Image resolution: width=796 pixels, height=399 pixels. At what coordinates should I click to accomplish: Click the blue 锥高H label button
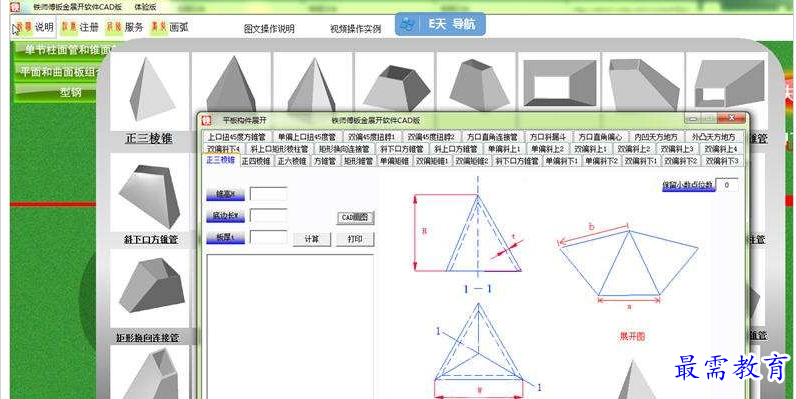click(225, 194)
